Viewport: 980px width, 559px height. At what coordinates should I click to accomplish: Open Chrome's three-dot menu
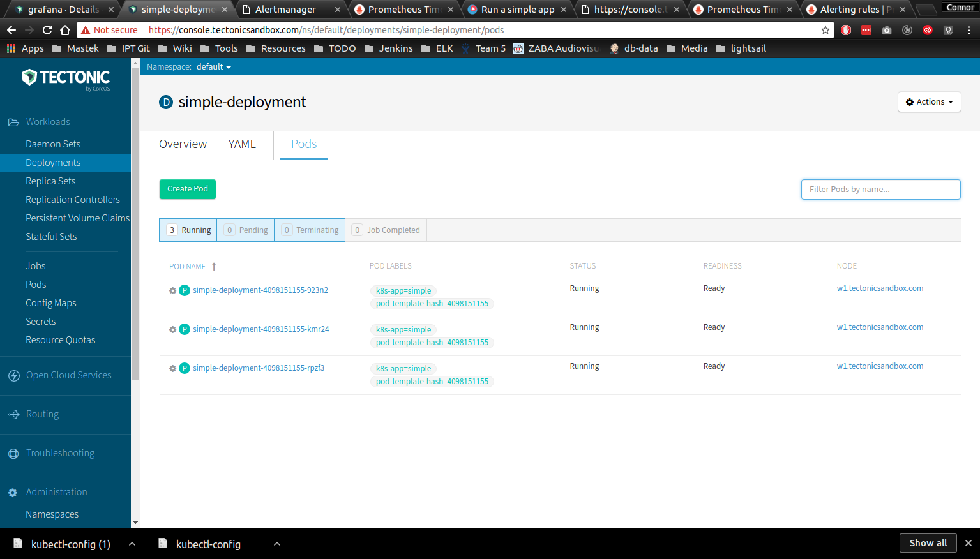pyautogui.click(x=969, y=30)
